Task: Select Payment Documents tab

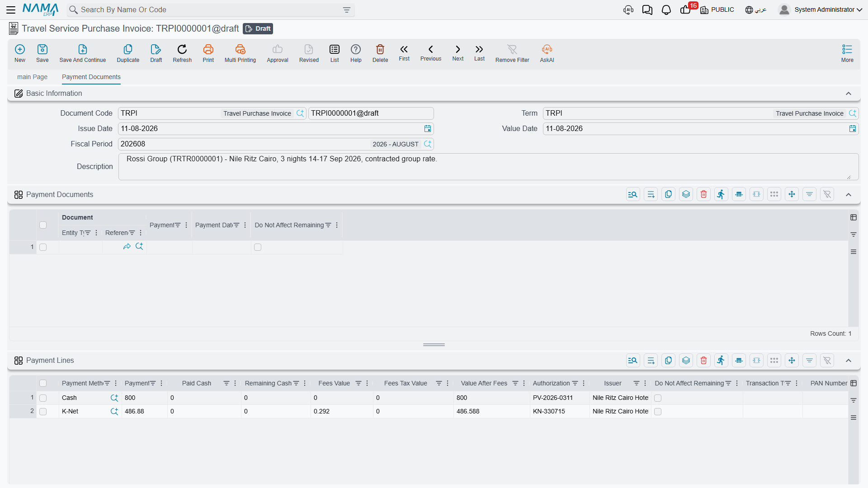Action: tap(91, 77)
